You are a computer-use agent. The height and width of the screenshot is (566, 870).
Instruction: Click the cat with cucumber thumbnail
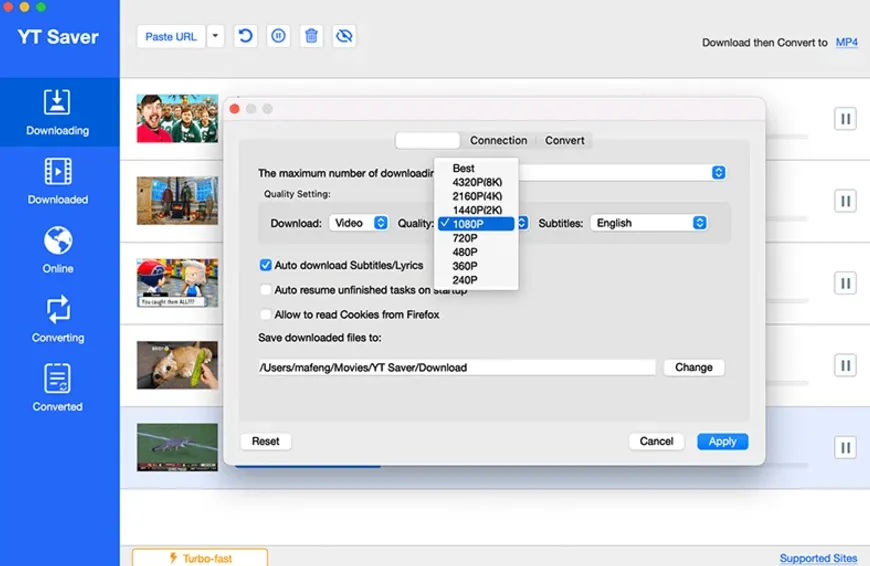pyautogui.click(x=178, y=365)
